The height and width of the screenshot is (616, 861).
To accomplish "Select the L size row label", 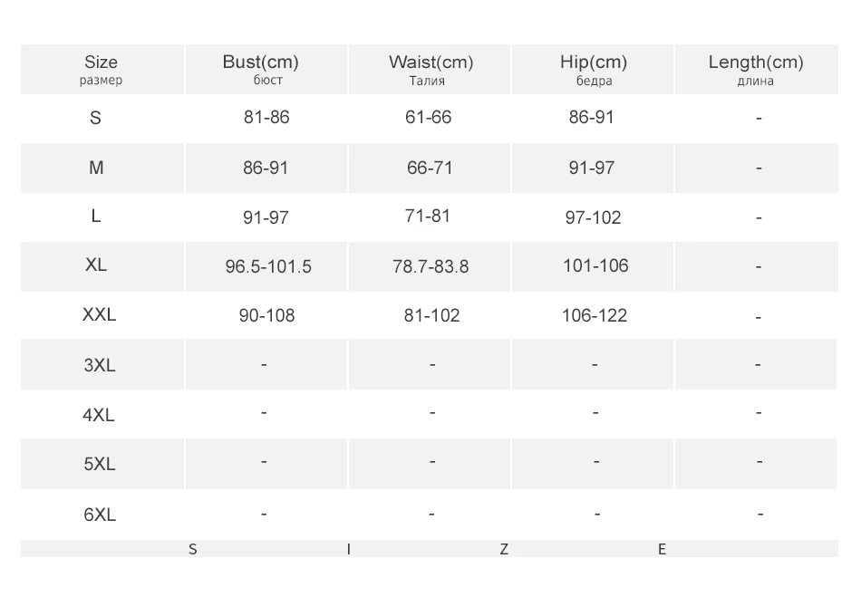I will [x=96, y=217].
